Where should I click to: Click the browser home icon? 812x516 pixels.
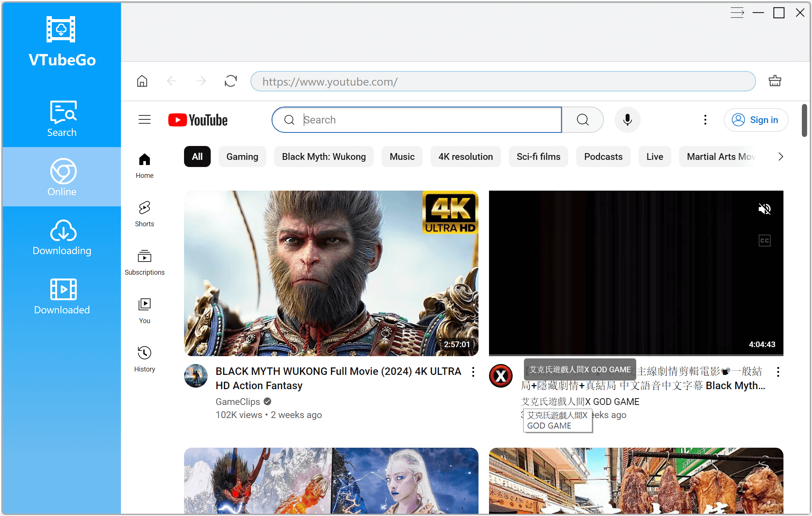click(142, 81)
